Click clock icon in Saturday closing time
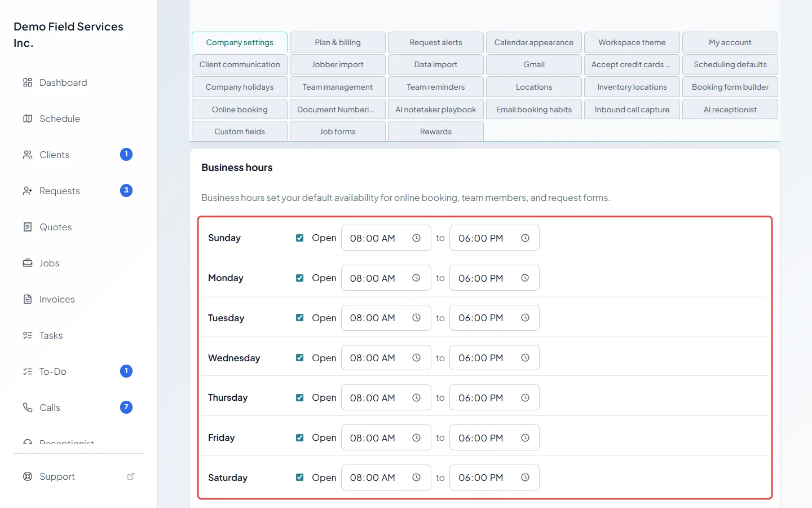Screen dimensions: 812x508 [x=525, y=478]
